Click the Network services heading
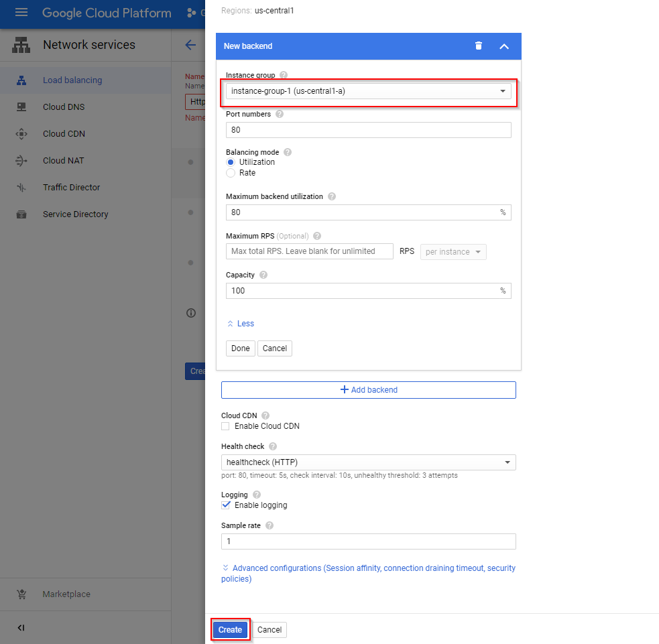 [89, 45]
